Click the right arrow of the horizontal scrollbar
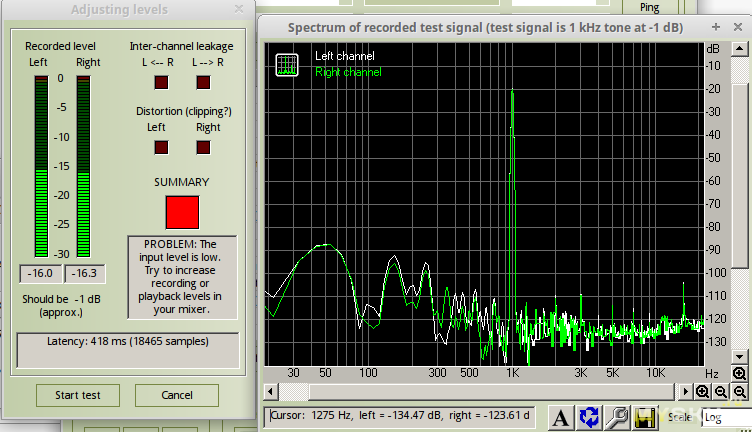Screen dimensions: 752x432 point(685,392)
